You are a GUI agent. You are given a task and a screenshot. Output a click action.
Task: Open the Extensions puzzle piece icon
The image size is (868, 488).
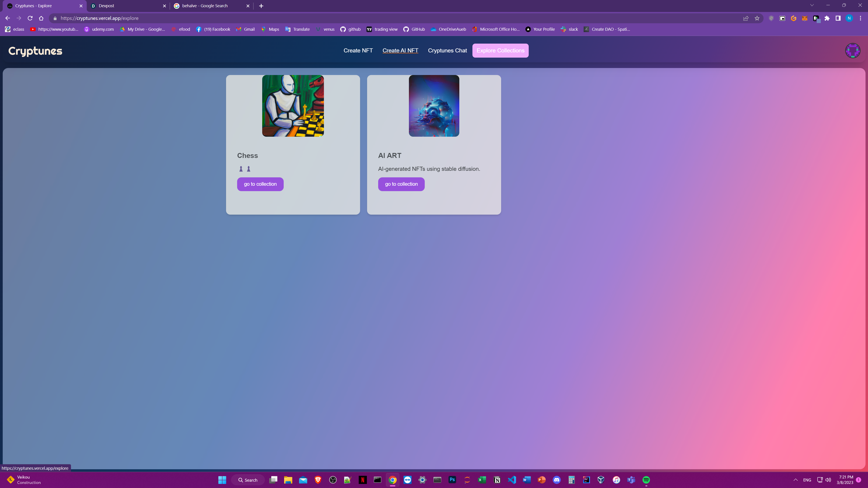[x=827, y=18]
